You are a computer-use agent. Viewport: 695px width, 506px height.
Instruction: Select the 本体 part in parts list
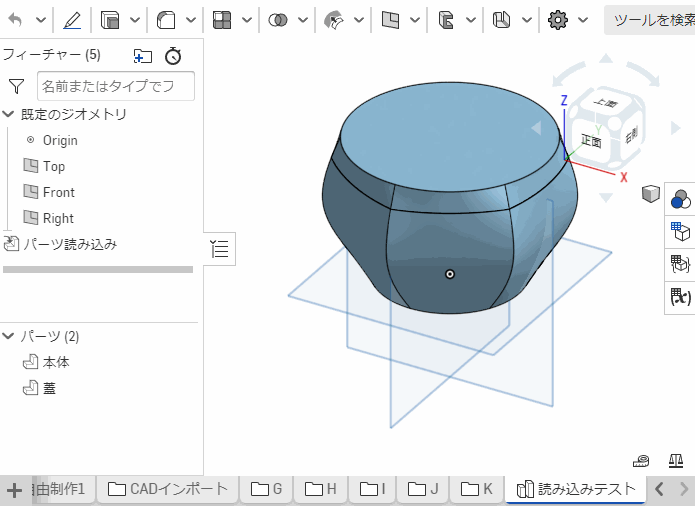click(56, 362)
